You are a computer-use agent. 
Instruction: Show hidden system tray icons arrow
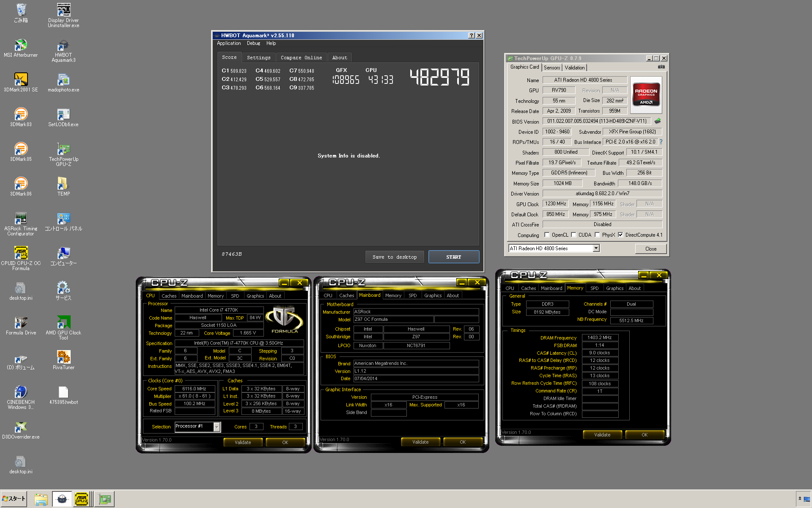click(800, 498)
